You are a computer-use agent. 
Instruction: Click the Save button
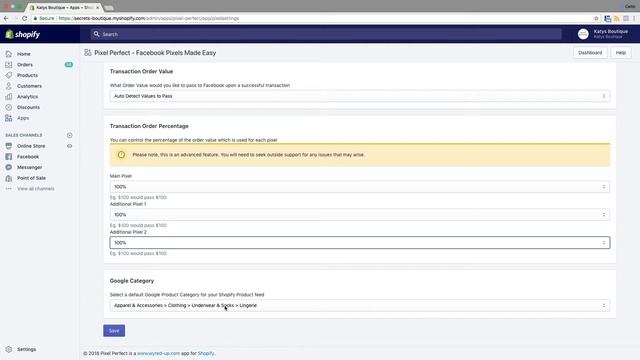[x=114, y=331]
